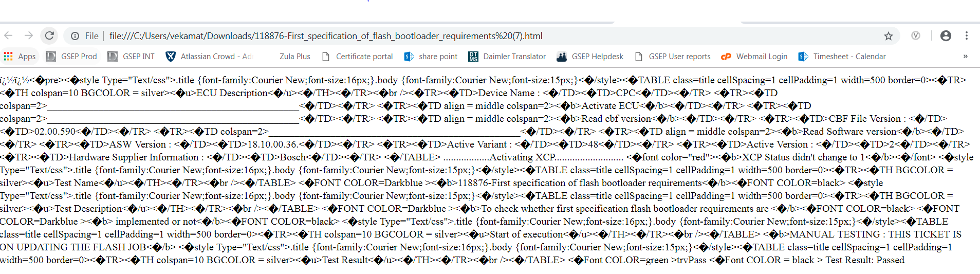The width and height of the screenshot is (980, 274).
Task: Reload the current page
Action: tap(49, 35)
